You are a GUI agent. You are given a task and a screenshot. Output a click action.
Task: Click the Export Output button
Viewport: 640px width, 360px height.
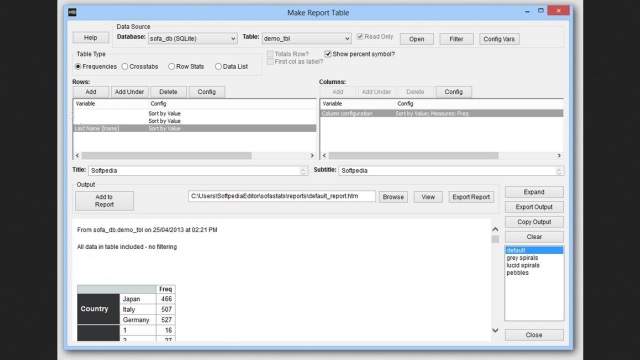click(x=534, y=207)
